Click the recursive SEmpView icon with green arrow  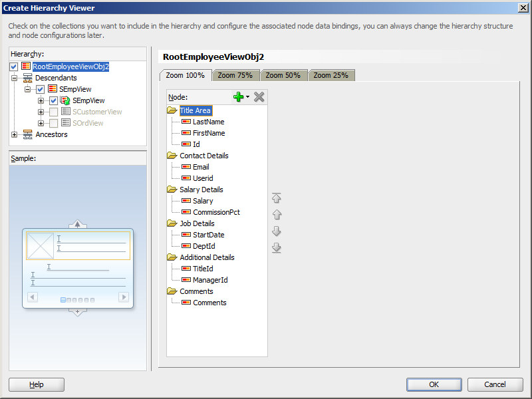click(65, 100)
